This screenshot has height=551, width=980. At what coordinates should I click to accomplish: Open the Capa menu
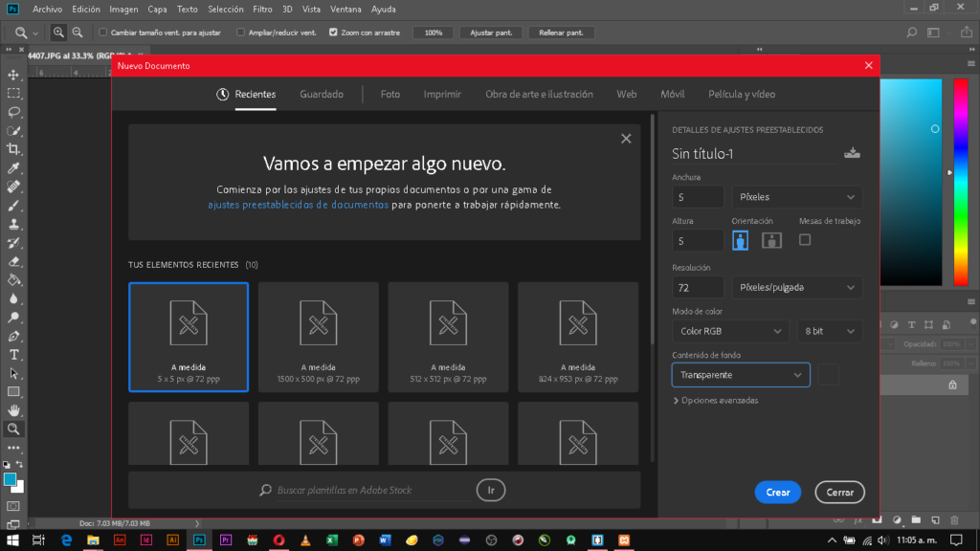pos(157,10)
